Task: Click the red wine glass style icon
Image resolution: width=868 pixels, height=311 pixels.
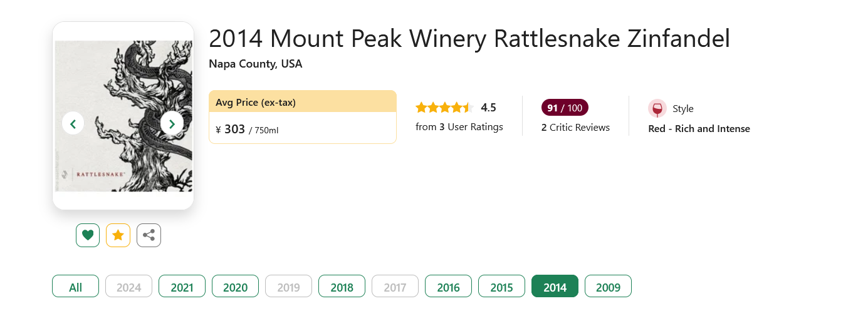Action: (657, 108)
